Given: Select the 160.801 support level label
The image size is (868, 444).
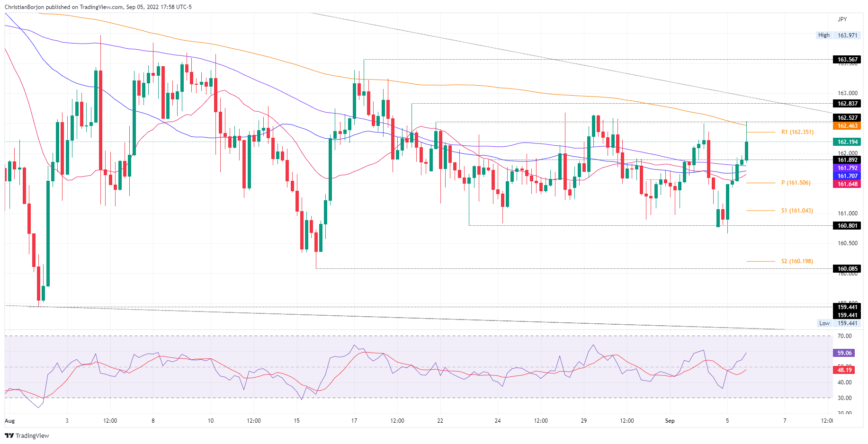Looking at the screenshot, I should click(x=847, y=226).
